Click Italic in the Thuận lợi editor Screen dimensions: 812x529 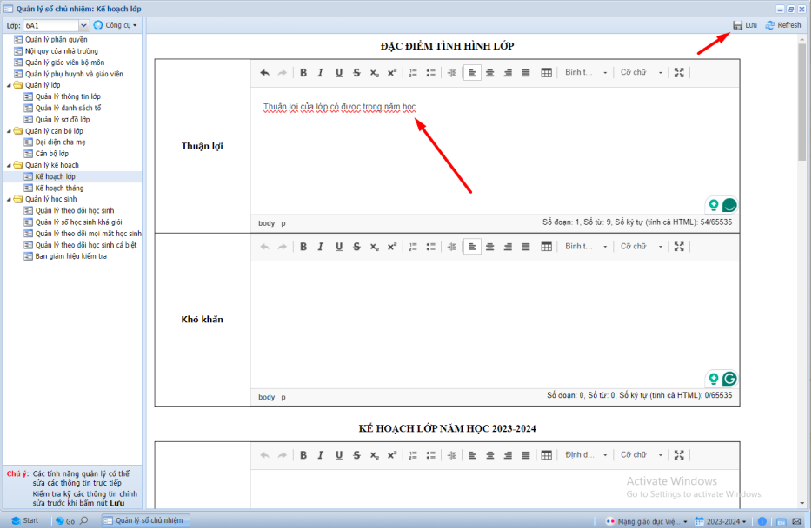[x=321, y=73]
